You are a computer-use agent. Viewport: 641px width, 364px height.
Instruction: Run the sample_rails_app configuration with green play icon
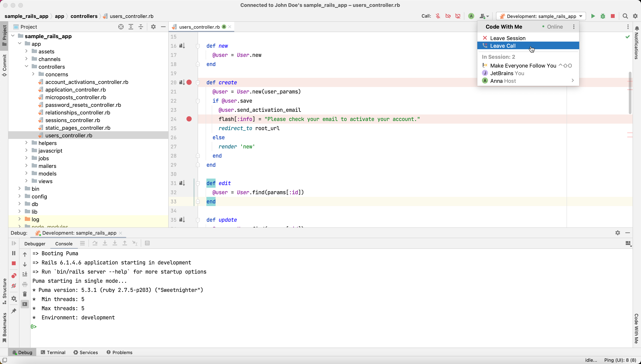pos(593,16)
